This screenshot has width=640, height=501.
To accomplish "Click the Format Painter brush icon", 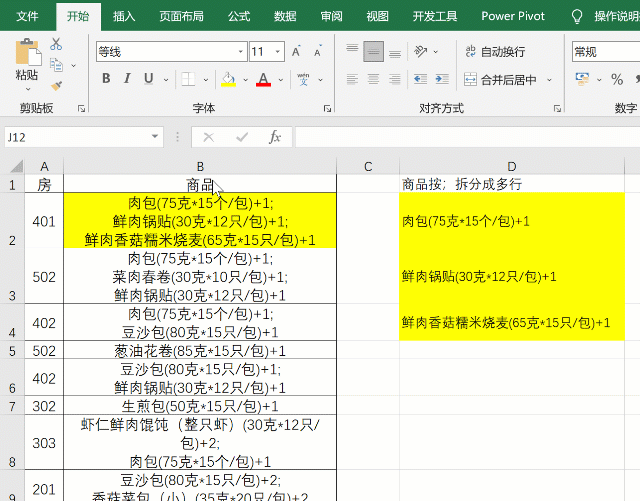I will [x=56, y=85].
